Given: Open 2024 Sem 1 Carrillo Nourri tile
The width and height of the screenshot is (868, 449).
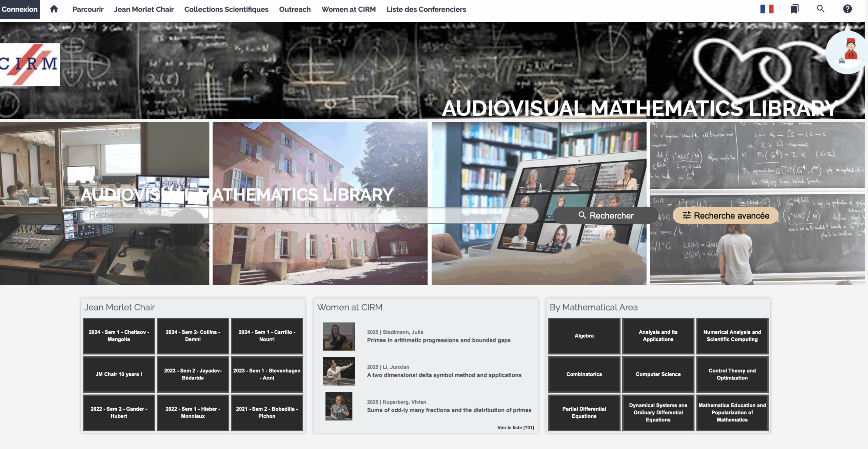Looking at the screenshot, I should click(267, 336).
